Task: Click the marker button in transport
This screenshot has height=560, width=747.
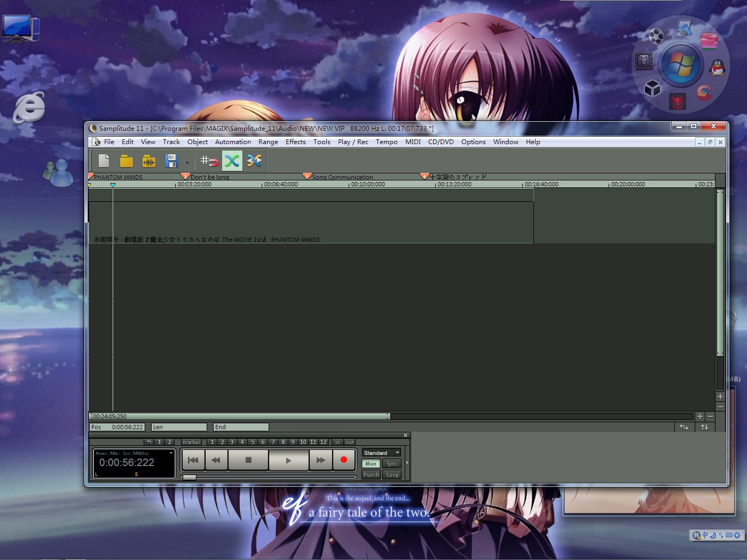Action: [192, 442]
